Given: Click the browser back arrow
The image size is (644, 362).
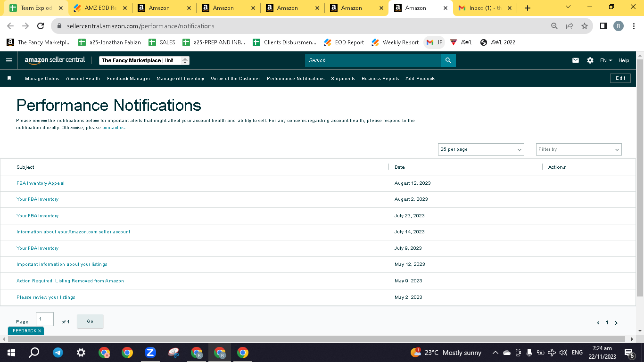Looking at the screenshot, I should (x=10, y=26).
